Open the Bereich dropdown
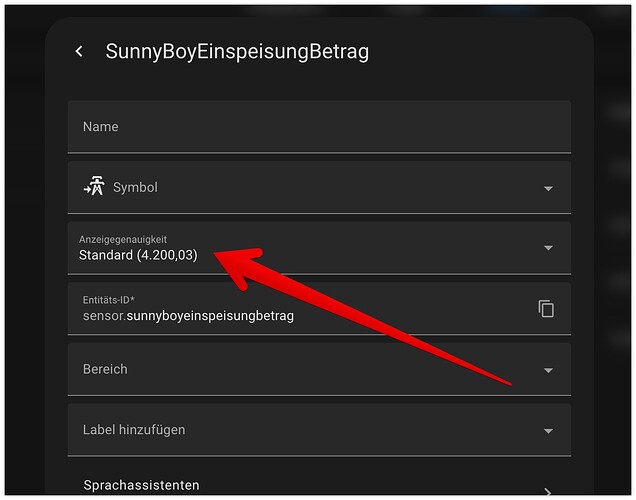This screenshot has width=636, height=500. (319, 369)
